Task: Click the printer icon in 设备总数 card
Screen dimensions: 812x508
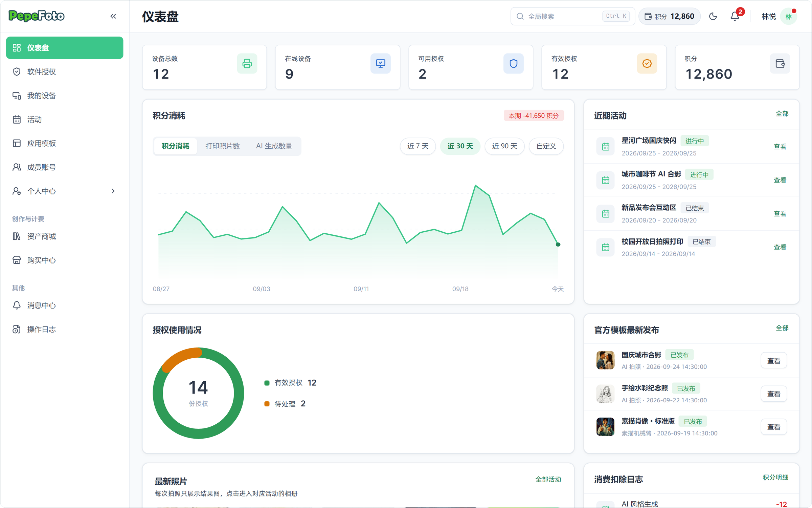Action: [247, 63]
